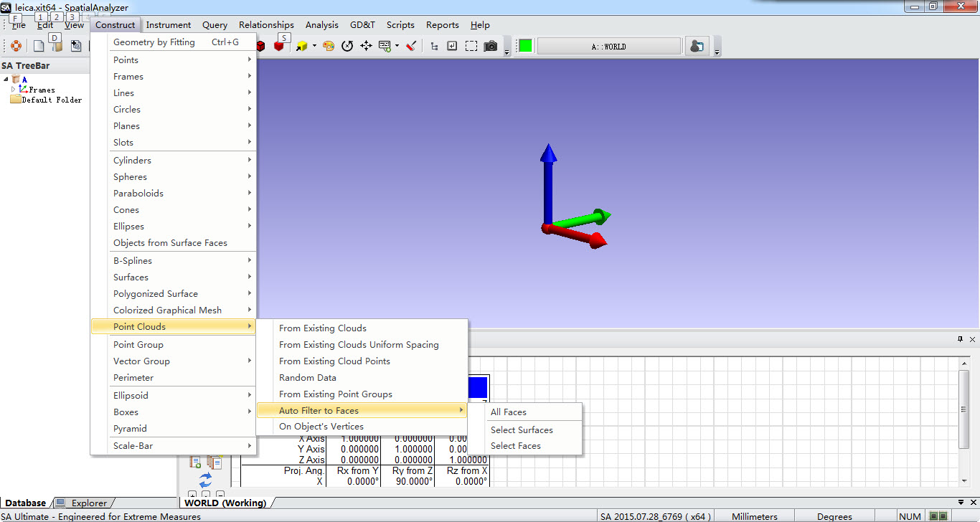Open the Instrument menu
The image size is (980, 522).
[x=169, y=25]
